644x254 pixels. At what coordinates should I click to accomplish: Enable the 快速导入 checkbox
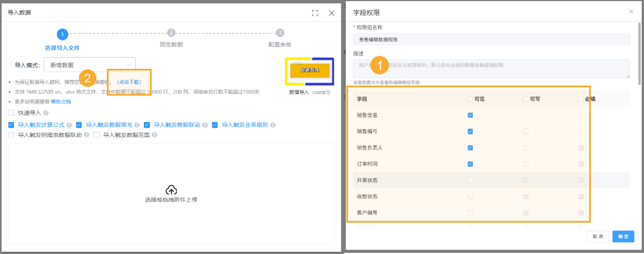pos(12,112)
